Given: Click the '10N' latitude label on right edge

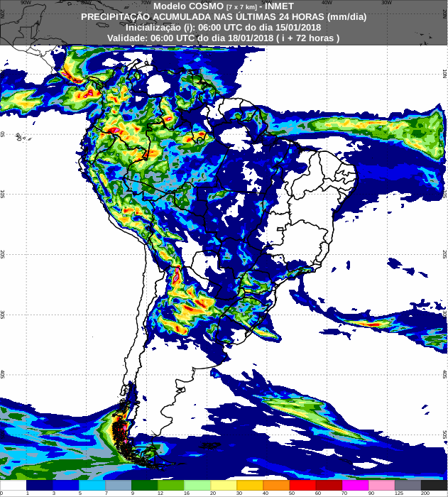Looking at the screenshot, I should (444, 75).
